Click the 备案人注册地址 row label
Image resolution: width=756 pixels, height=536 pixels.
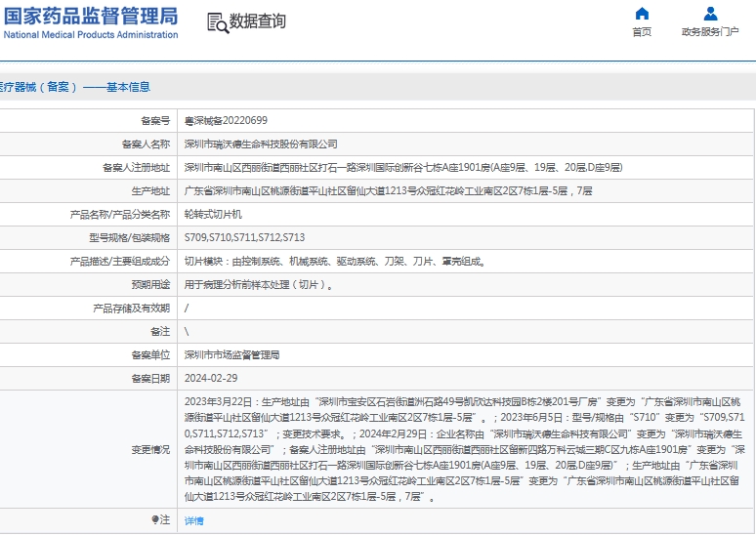click(x=136, y=167)
